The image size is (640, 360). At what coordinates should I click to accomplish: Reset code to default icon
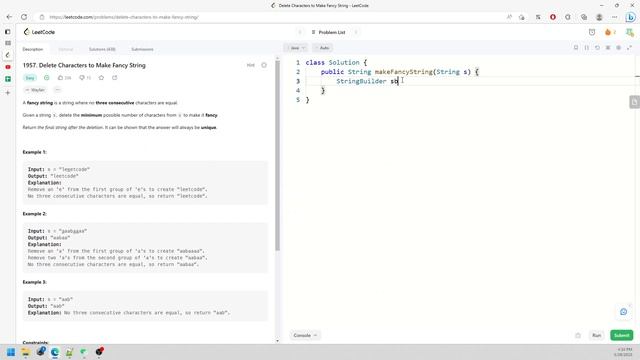(x=597, y=48)
